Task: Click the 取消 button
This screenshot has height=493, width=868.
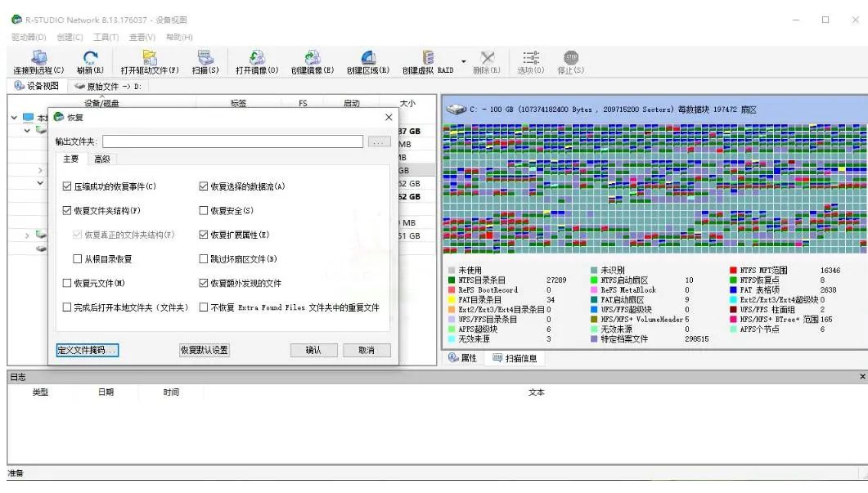Action: [x=367, y=350]
